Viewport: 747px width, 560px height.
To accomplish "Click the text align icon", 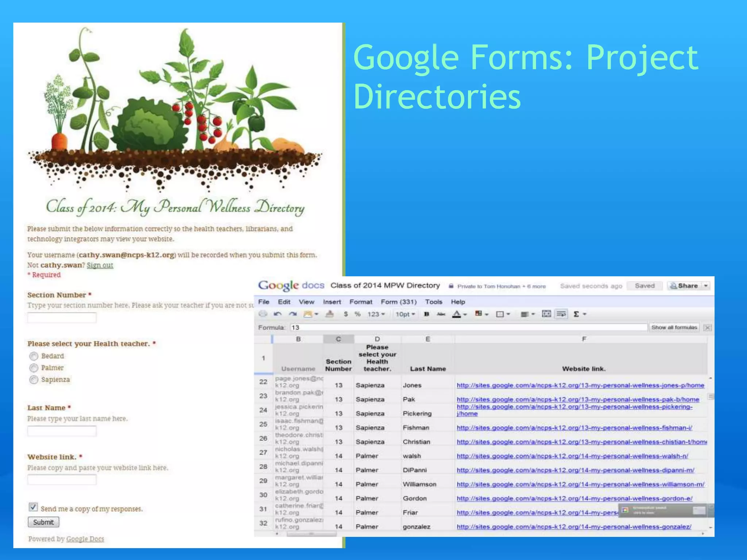I will [525, 314].
